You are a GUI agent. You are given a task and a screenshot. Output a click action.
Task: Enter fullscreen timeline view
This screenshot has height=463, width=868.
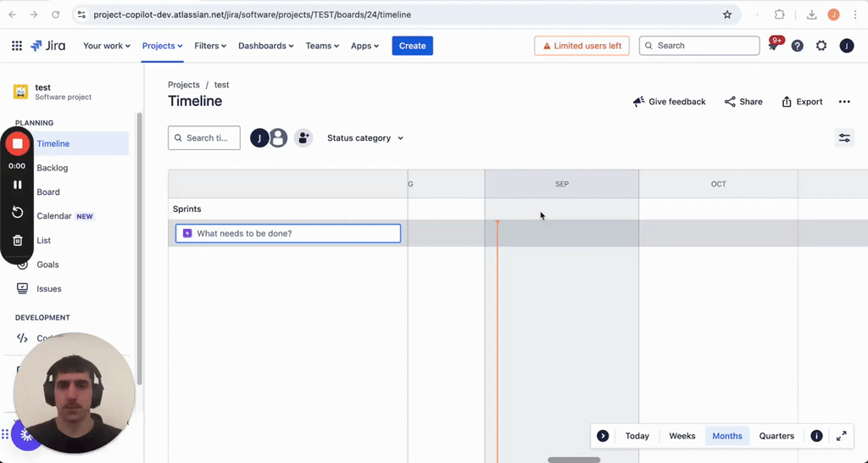842,436
